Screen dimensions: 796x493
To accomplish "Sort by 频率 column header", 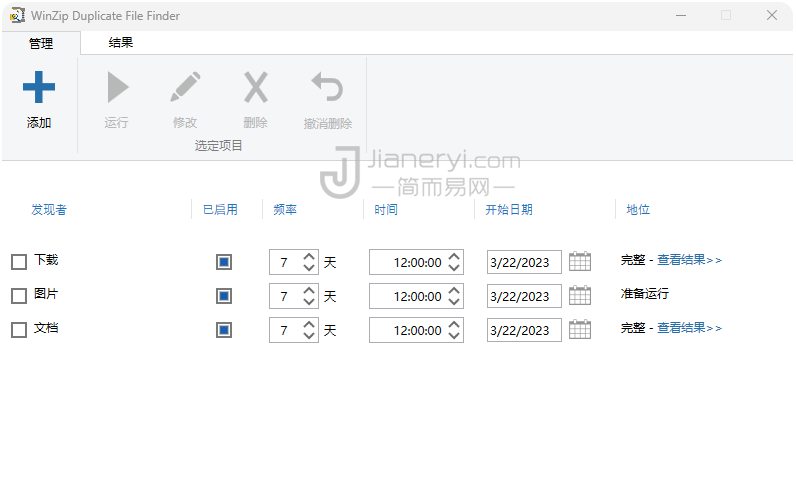I will [x=285, y=210].
